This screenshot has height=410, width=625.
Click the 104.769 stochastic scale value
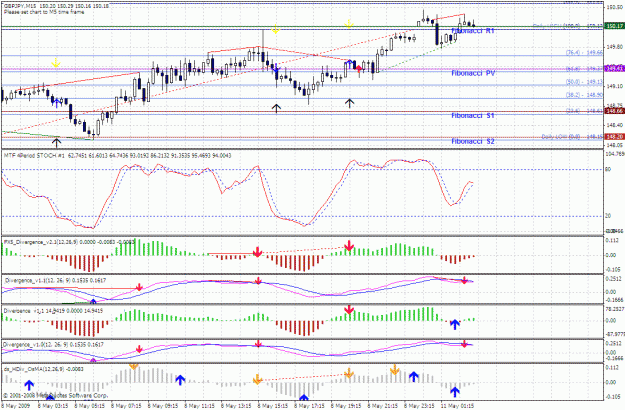pos(615,153)
